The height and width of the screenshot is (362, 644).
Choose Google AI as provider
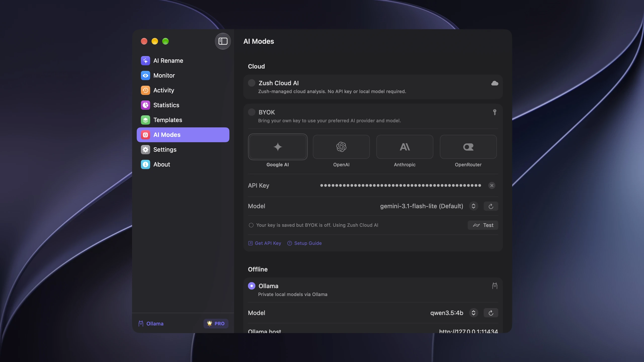[277, 147]
